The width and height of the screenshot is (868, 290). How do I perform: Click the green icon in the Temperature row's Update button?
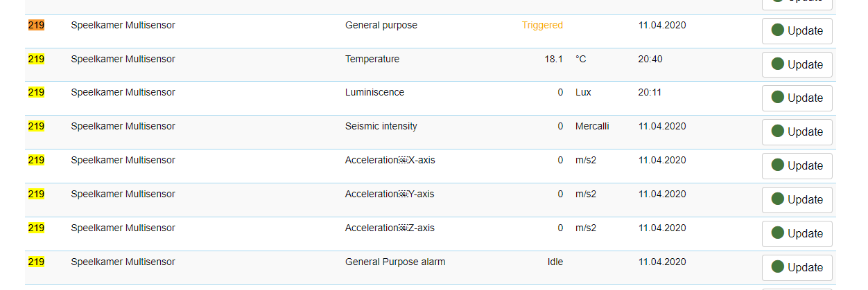tap(778, 64)
